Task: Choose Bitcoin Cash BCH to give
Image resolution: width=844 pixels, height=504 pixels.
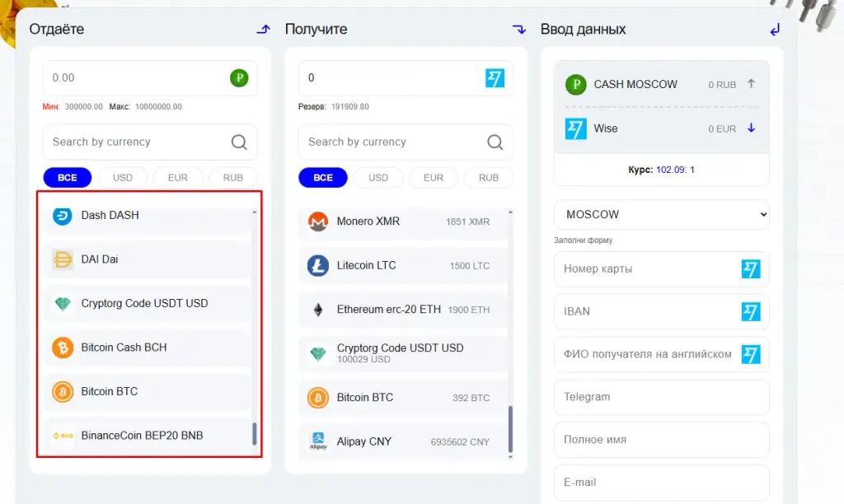Action: pyautogui.click(x=148, y=348)
